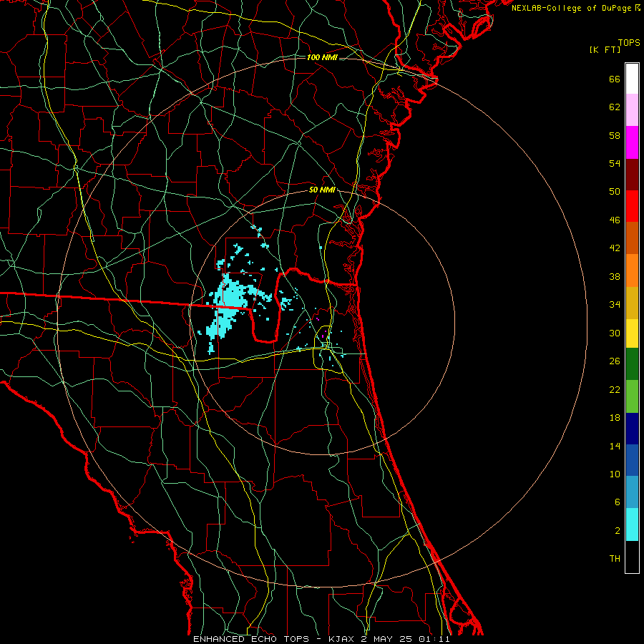The image size is (644, 644).
Task: Click the magenta echo pixels near radar center
Action: point(323,336)
